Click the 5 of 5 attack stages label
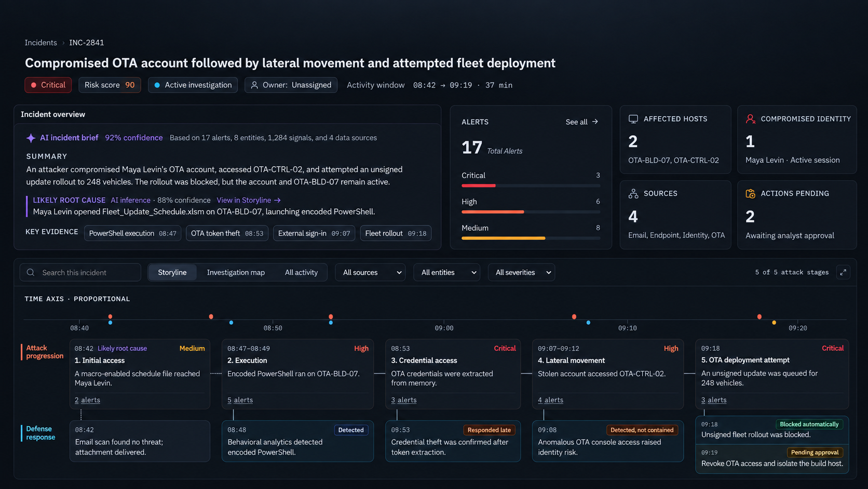This screenshot has width=868, height=489. point(792,272)
